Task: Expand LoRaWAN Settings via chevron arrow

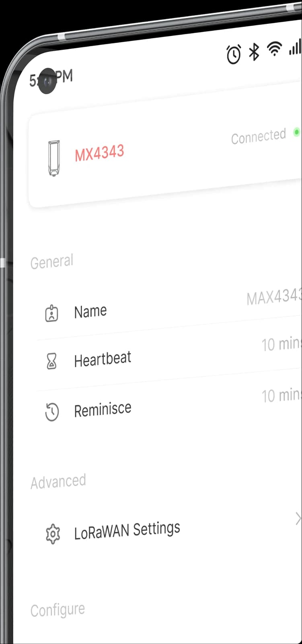Action: 298,519
